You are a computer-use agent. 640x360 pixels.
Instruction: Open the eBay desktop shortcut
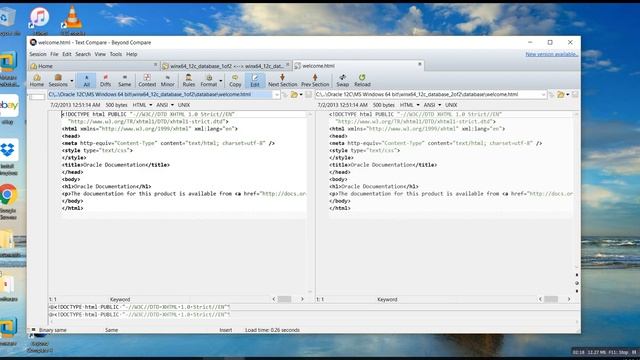[x=9, y=109]
